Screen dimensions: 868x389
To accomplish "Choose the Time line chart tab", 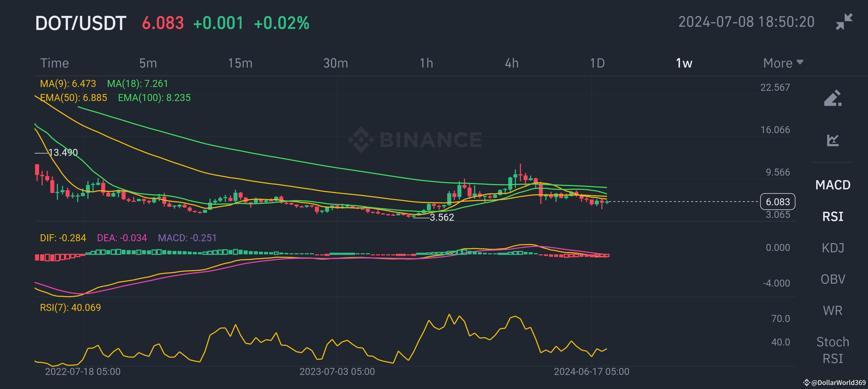I will point(55,63).
